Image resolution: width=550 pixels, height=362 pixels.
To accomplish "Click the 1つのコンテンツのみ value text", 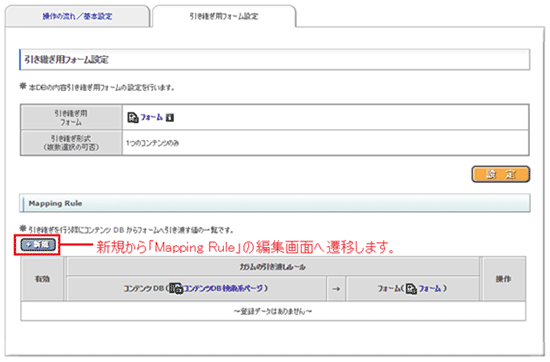I will point(152,143).
